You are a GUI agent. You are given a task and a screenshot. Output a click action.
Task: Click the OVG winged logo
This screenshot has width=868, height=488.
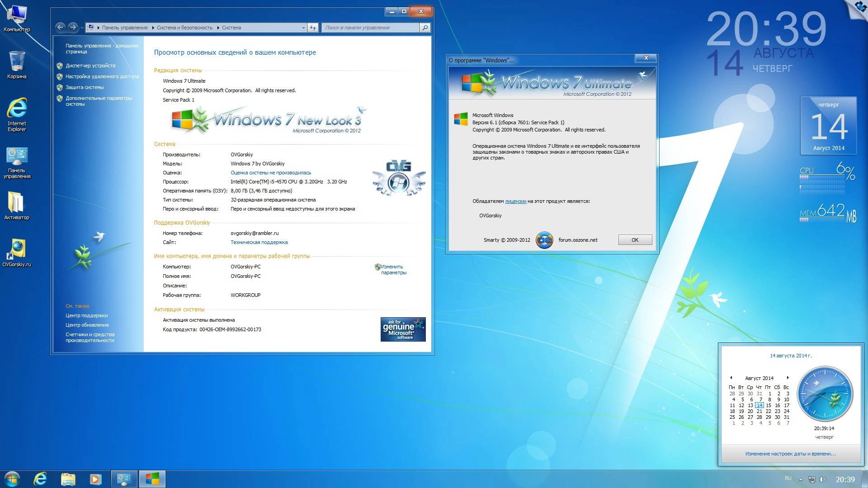[x=398, y=178]
